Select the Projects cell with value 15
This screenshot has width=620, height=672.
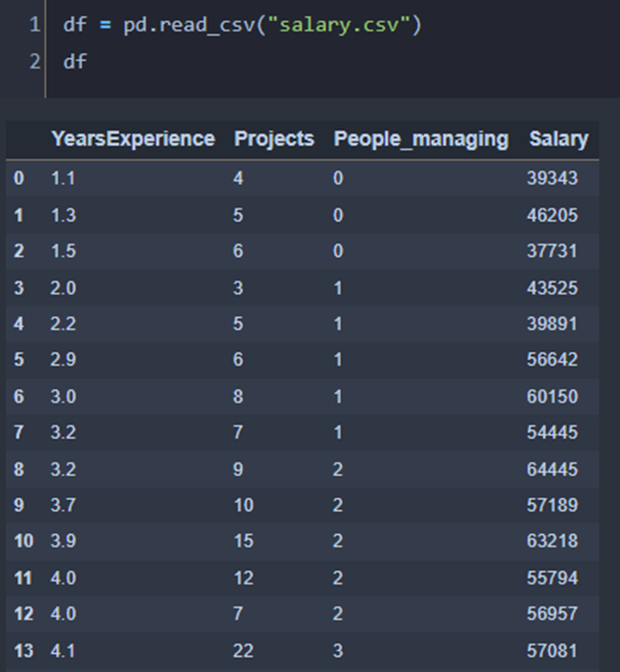(x=244, y=542)
